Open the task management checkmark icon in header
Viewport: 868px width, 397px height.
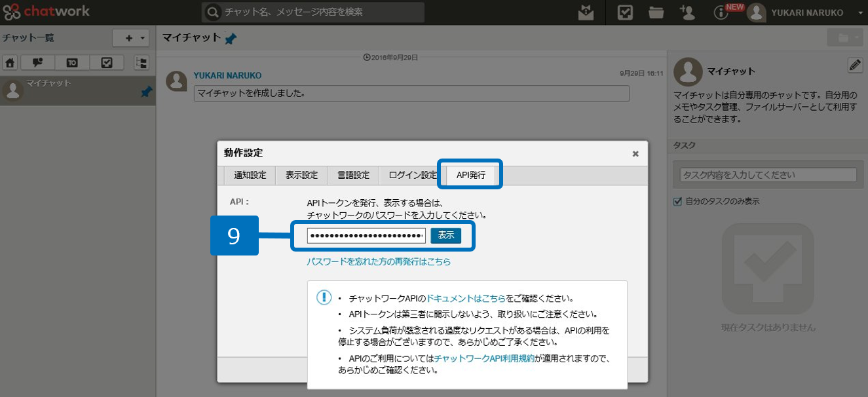[x=626, y=12]
